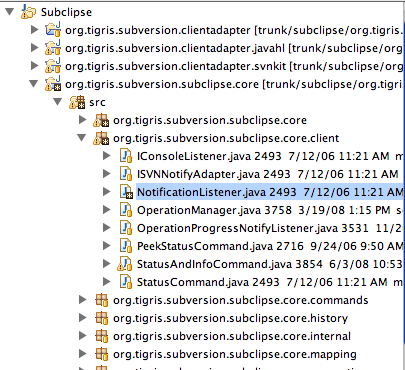Select ISVNNotifyAdapter.java 2493 row
The height and width of the screenshot is (370, 405).
(269, 174)
